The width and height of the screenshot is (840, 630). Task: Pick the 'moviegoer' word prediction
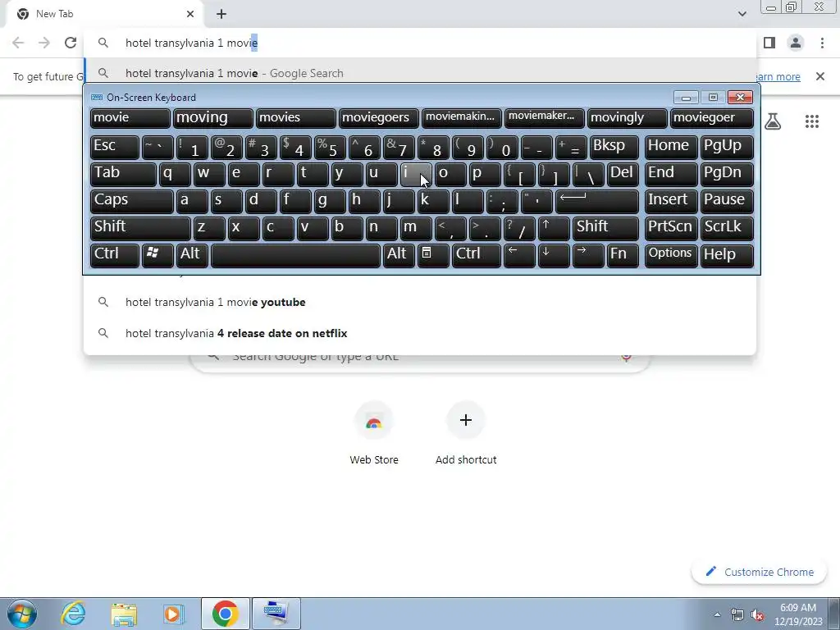pos(712,118)
